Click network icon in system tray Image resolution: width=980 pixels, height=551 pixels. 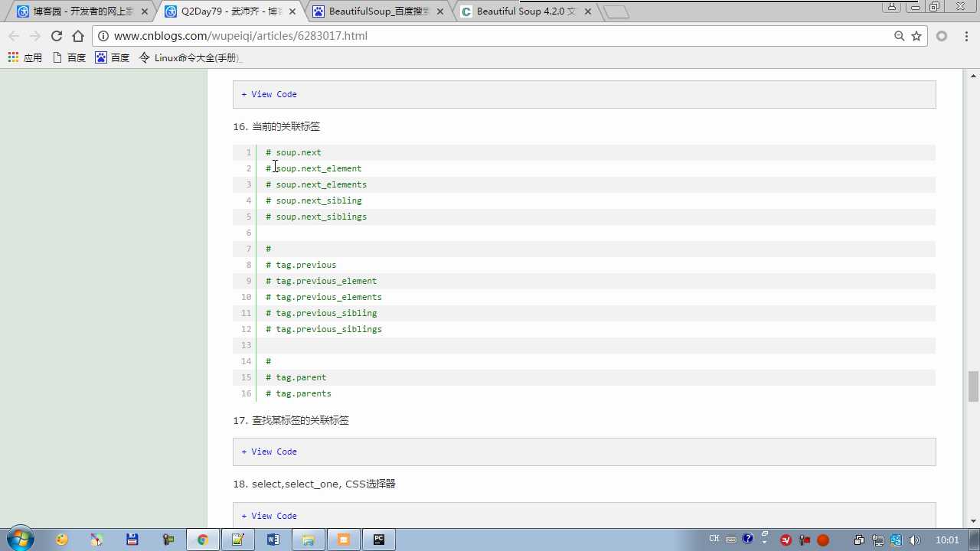(878, 540)
